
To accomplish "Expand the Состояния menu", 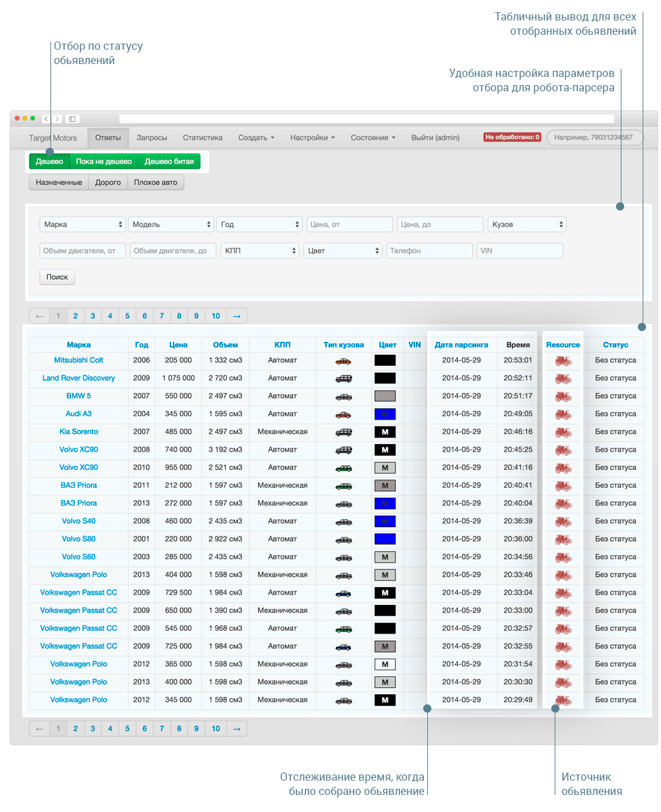I will (373, 138).
